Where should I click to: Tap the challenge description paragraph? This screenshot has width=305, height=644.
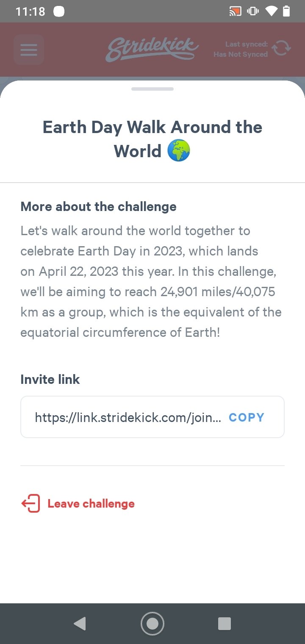point(152,282)
